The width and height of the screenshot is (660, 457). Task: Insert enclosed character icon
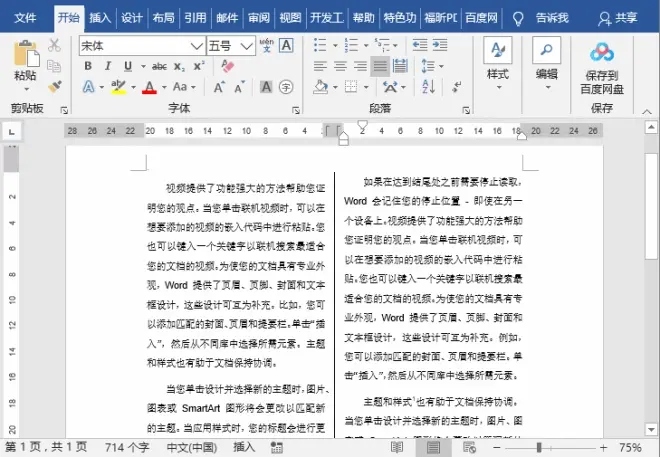point(286,87)
